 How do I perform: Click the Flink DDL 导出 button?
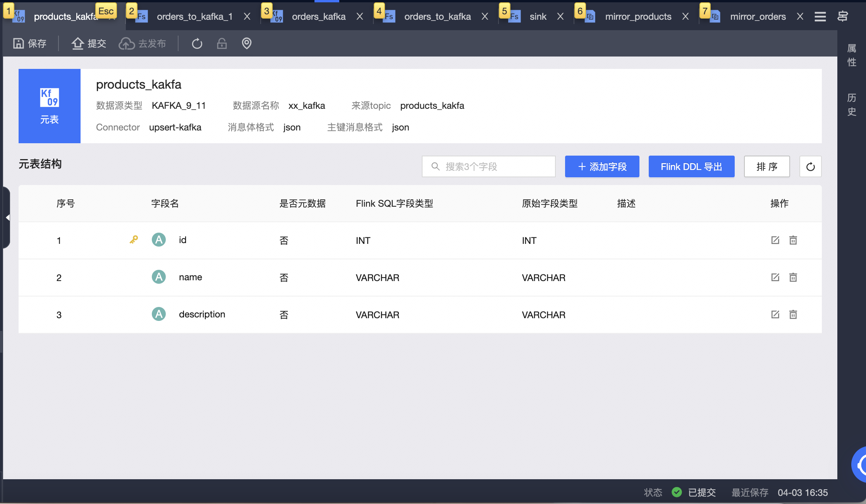click(692, 166)
